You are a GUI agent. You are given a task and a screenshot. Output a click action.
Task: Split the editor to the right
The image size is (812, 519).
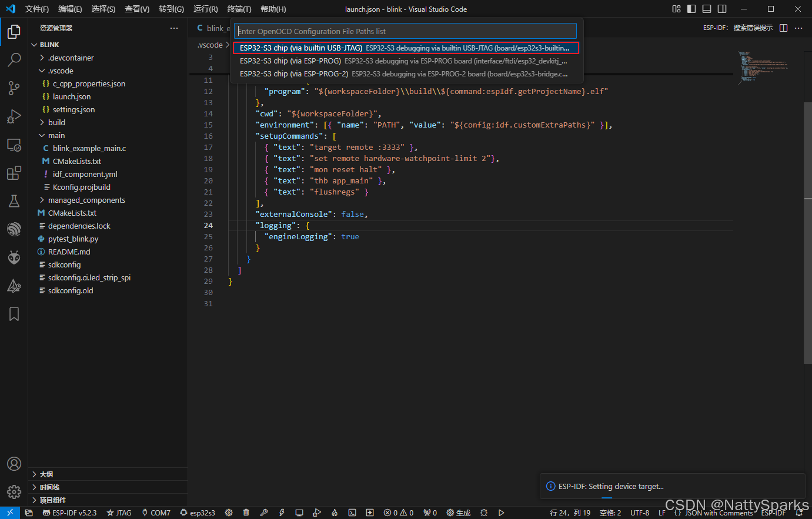point(783,28)
